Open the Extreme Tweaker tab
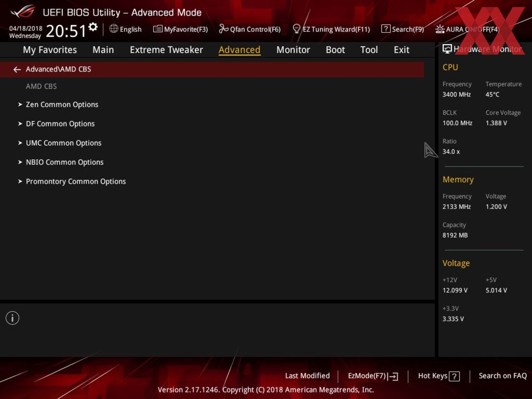Viewport: 532px width, 399px height. tap(166, 50)
